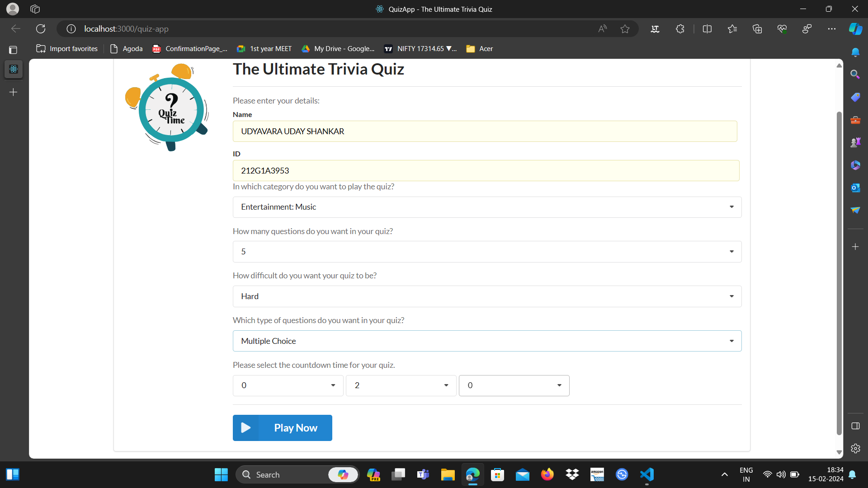The width and height of the screenshot is (868, 488).
Task: Open the Multiple Choice question type dropdown
Action: 487,341
